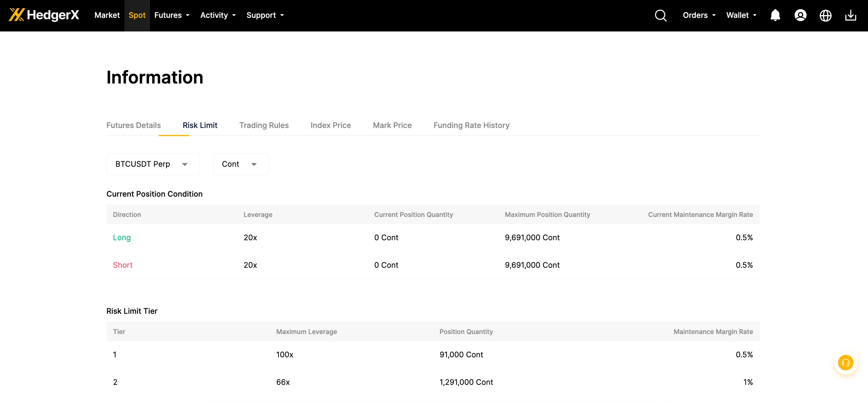The width and height of the screenshot is (868, 403).
Task: Open notifications bell icon
Action: tap(775, 15)
